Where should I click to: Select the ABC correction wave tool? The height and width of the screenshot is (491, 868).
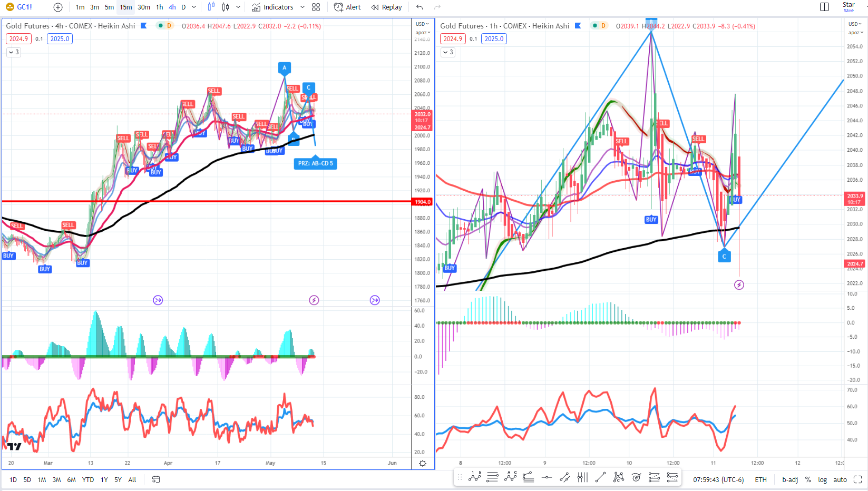pos(511,477)
